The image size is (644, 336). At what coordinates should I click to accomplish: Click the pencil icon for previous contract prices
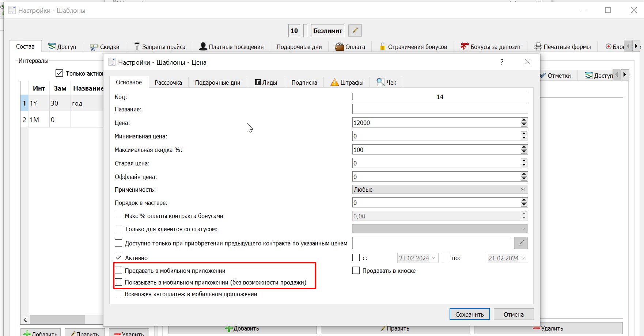(x=521, y=243)
